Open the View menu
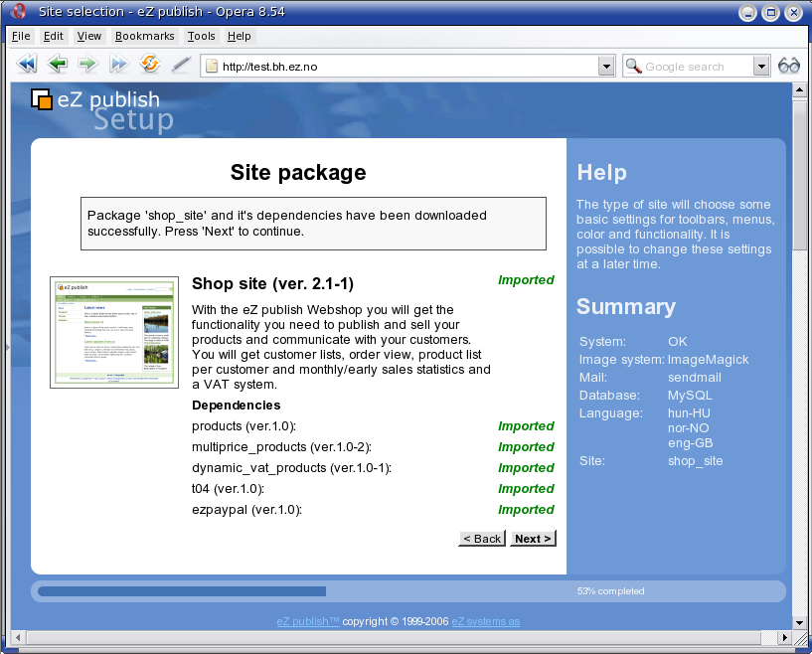Viewport: 812px width, 654px height. [x=89, y=36]
